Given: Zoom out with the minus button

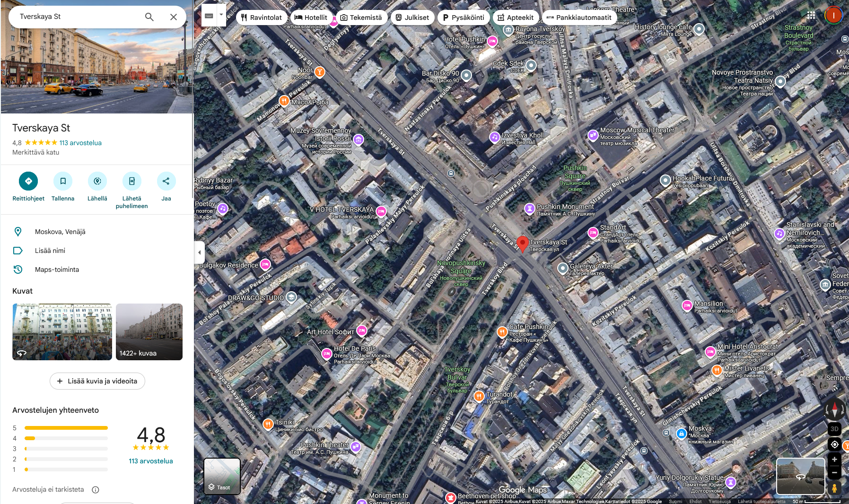Looking at the screenshot, I should (834, 472).
